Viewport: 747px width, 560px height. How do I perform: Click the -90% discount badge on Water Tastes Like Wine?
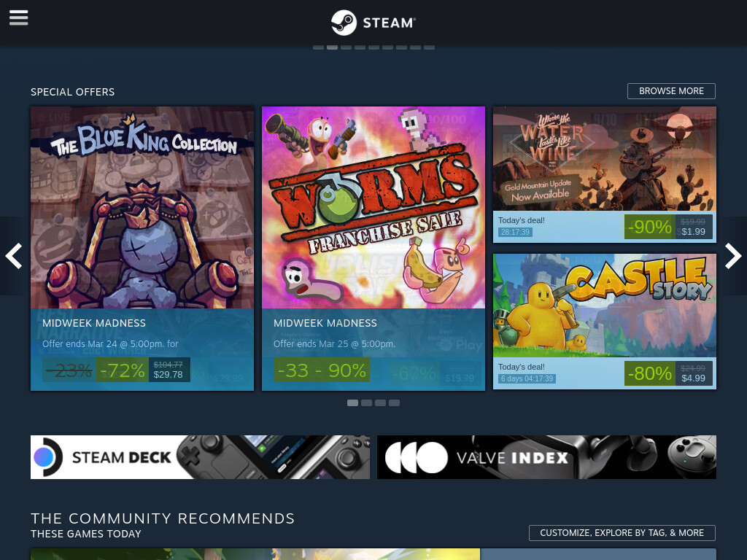[650, 227]
